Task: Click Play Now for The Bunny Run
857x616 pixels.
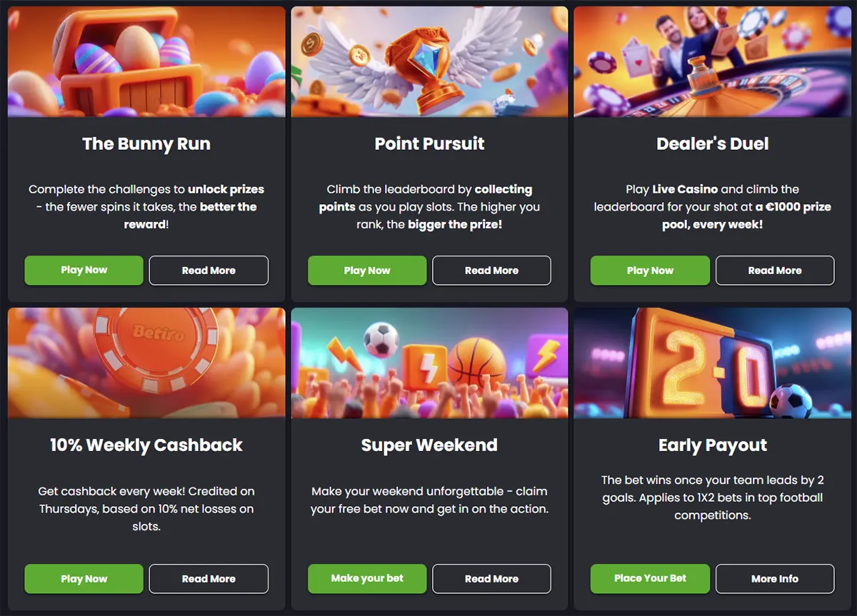Action: pos(84,271)
